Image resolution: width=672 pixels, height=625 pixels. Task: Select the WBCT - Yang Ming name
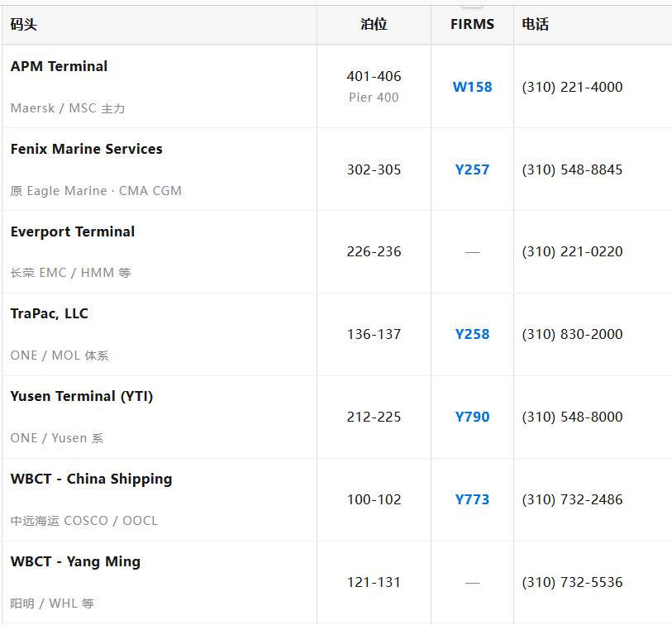click(x=75, y=562)
